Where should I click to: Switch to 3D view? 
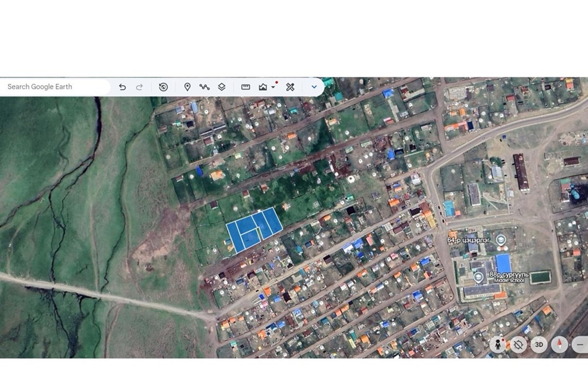pos(539,345)
